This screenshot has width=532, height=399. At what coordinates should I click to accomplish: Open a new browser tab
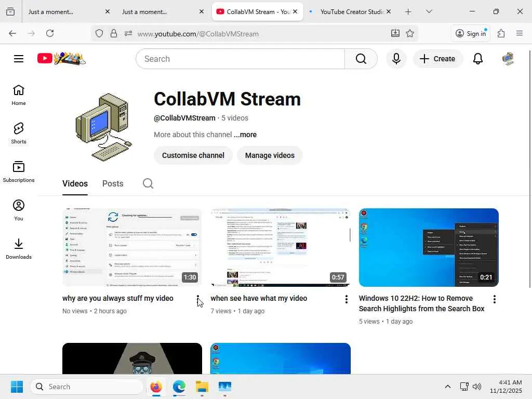(408, 11)
